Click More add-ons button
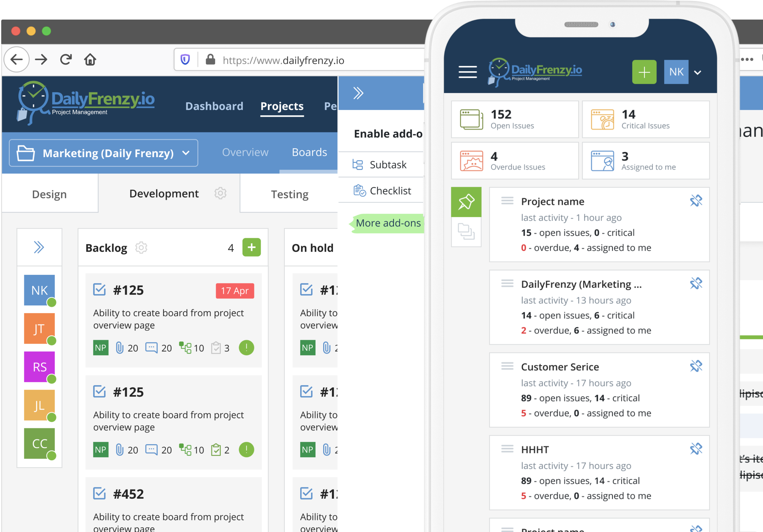Viewport: 763px width, 532px height. [389, 223]
